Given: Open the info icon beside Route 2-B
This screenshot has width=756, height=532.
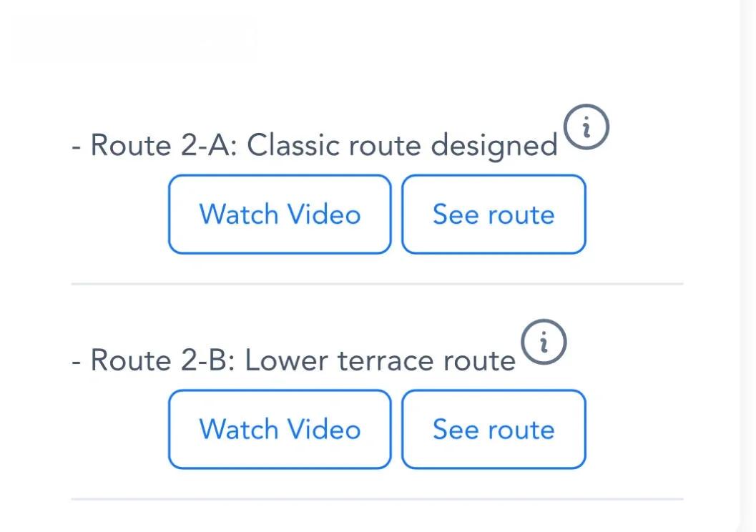Looking at the screenshot, I should [x=544, y=342].
